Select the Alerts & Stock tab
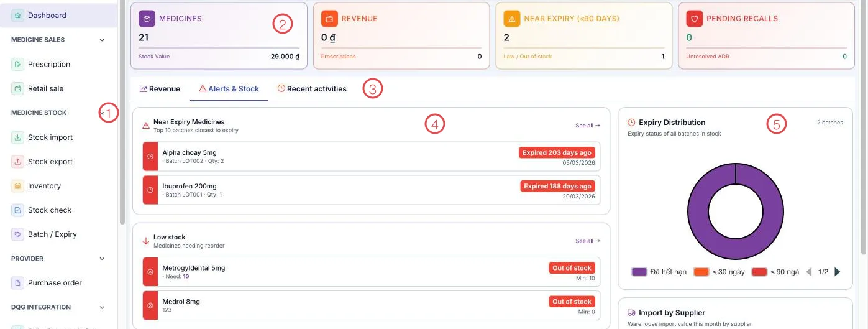 click(229, 89)
